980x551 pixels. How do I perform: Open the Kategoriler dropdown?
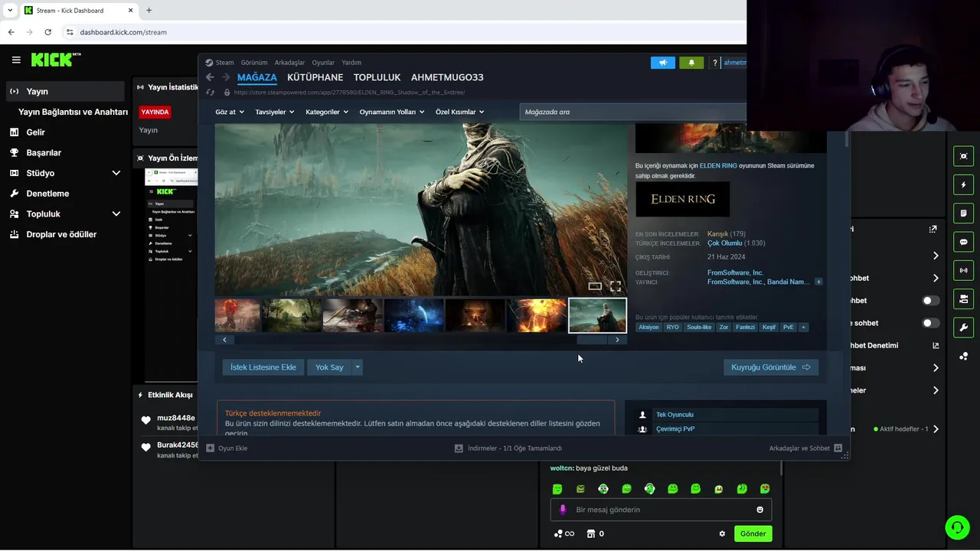point(327,112)
